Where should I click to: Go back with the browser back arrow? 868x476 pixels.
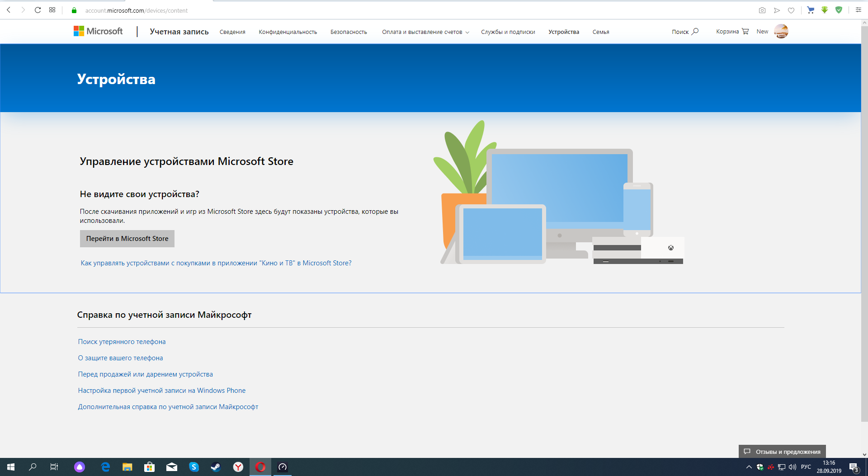(x=9, y=10)
